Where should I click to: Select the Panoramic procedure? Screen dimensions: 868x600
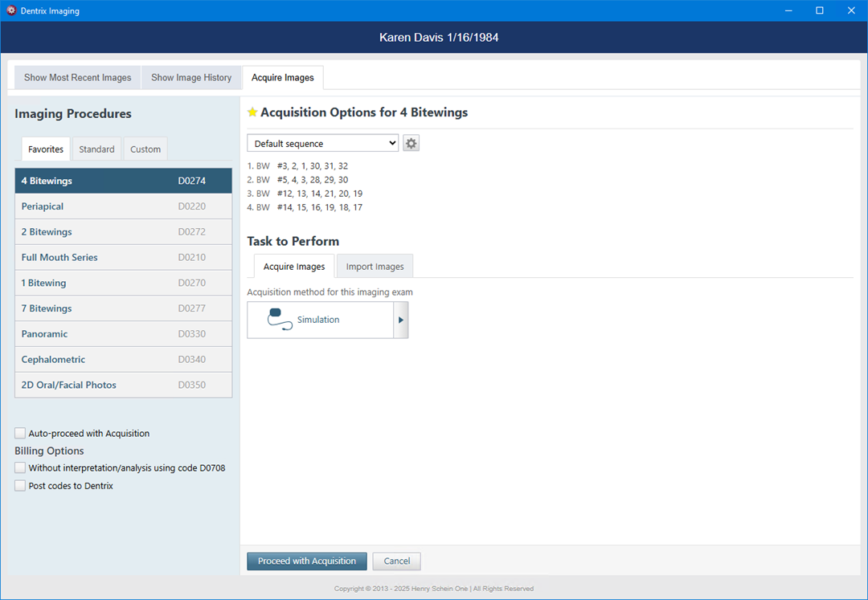[124, 333]
